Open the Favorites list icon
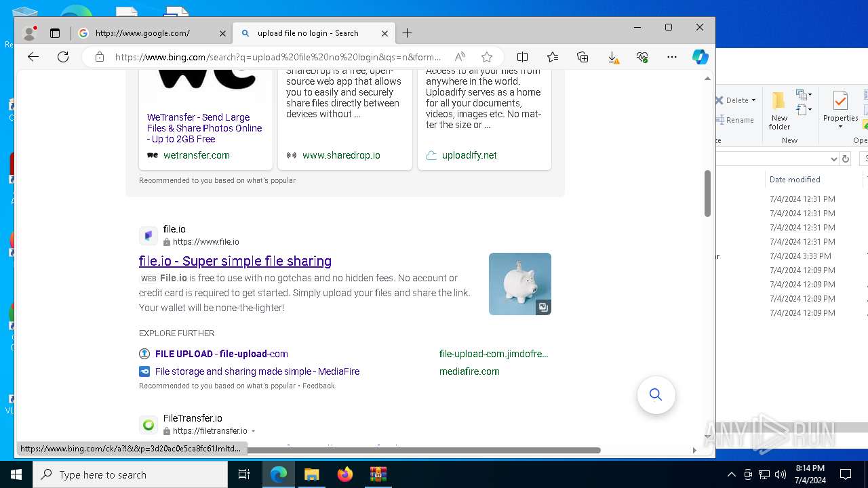The width and height of the screenshot is (868, 488). coord(553,57)
